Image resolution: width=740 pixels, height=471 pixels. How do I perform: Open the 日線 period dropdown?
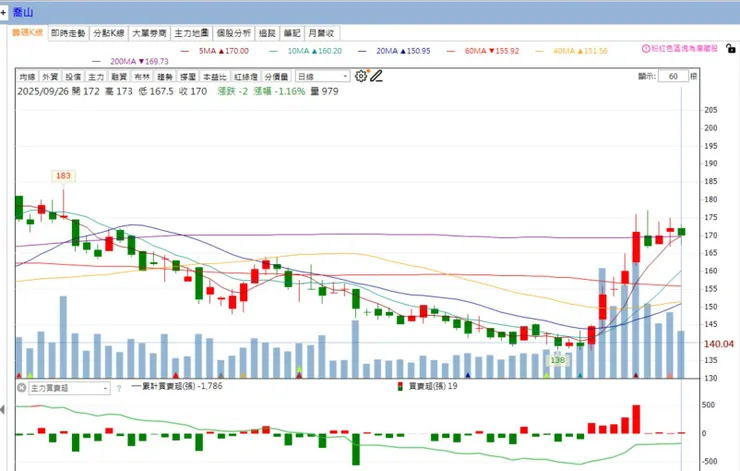(x=323, y=76)
